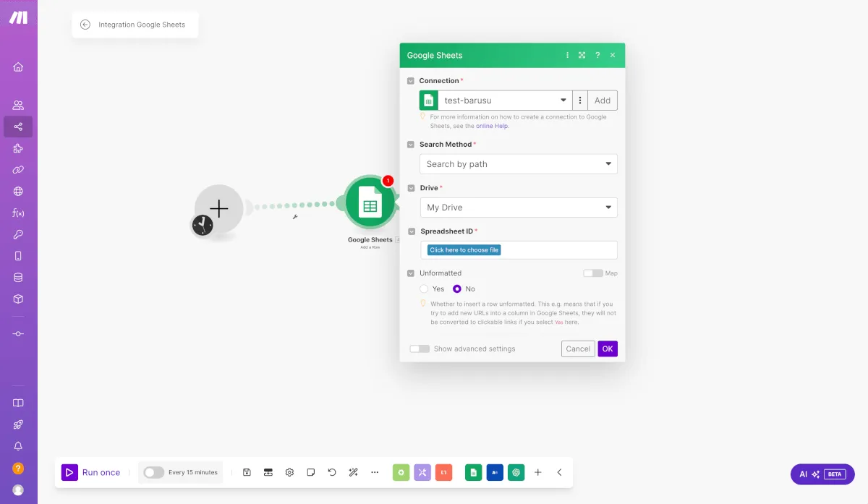Open the test-barusu connection dropdown
This screenshot has width=868, height=504.
[505, 101]
